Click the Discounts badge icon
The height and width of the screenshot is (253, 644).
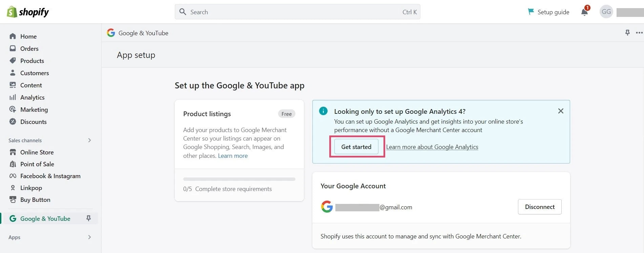click(13, 122)
